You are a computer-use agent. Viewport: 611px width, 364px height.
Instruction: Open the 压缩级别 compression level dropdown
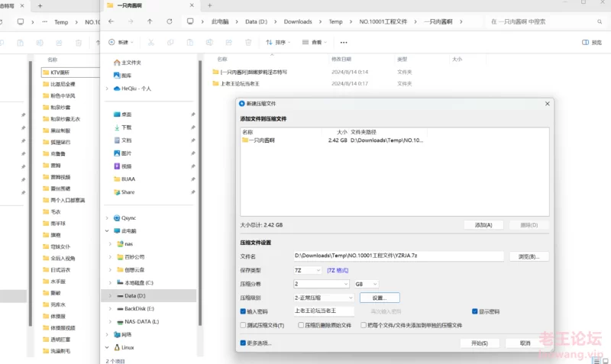point(323,298)
